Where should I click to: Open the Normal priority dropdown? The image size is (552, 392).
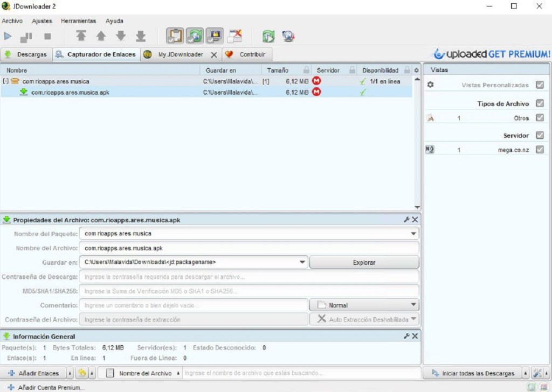[364, 305]
